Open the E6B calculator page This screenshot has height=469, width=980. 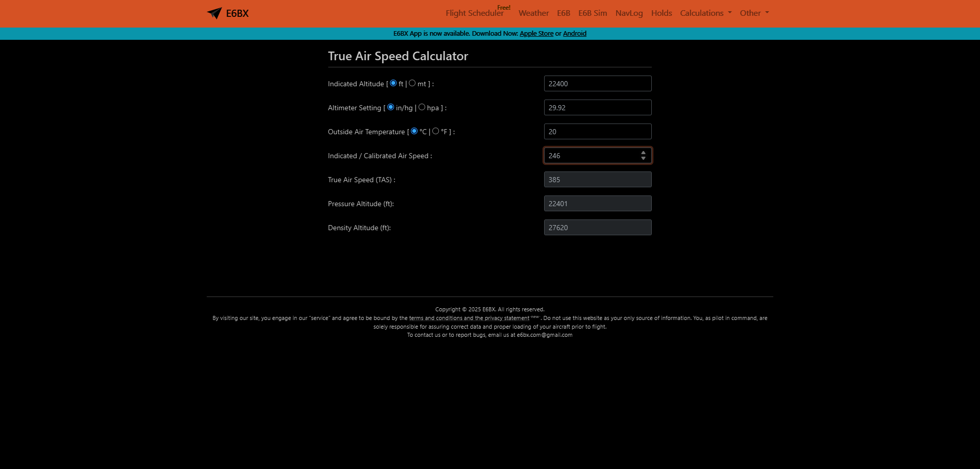pos(563,13)
